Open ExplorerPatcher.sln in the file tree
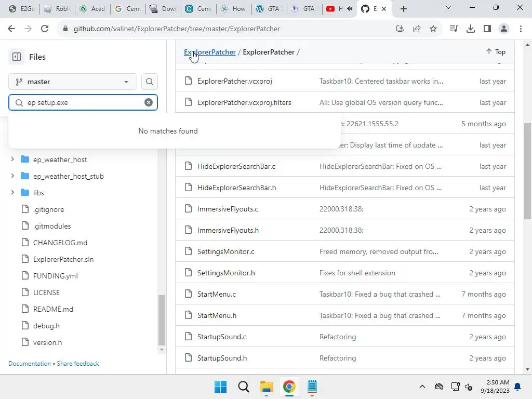 63,259
